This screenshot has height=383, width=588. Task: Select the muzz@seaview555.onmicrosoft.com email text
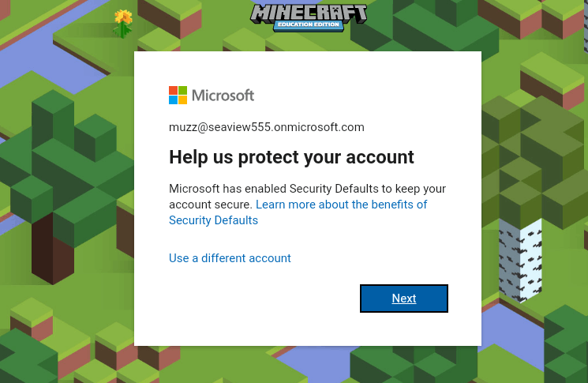267,127
